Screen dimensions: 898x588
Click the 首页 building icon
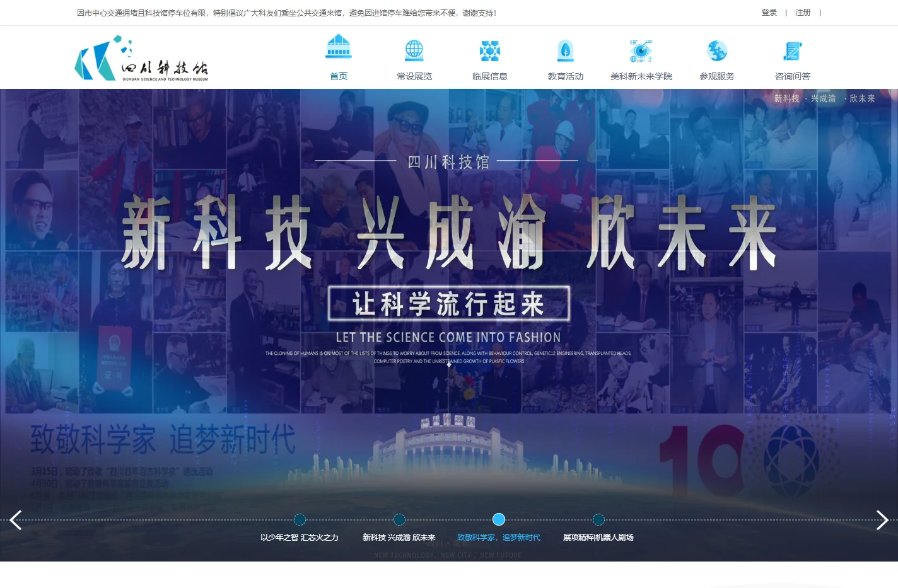pyautogui.click(x=339, y=47)
